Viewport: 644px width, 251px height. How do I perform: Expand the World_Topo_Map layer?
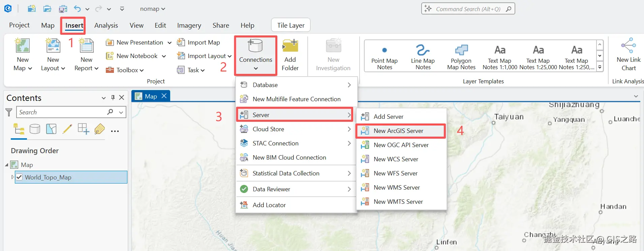[x=13, y=177]
